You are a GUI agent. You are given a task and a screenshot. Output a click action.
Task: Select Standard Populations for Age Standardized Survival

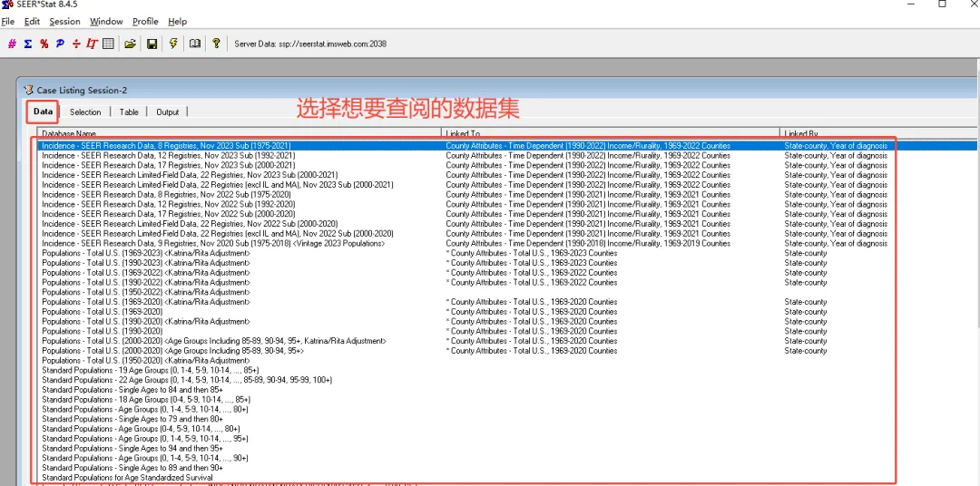click(x=127, y=477)
